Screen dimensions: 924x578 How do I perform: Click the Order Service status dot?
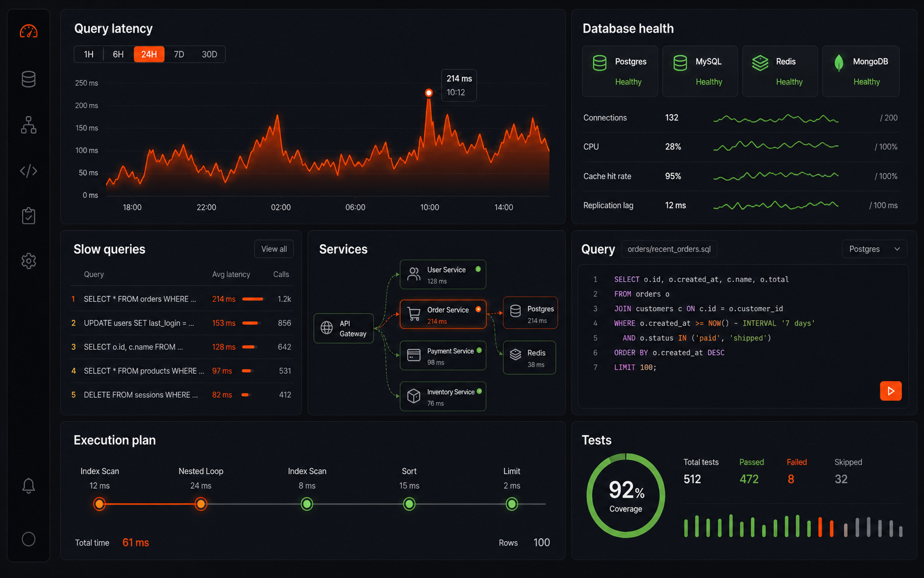point(478,309)
